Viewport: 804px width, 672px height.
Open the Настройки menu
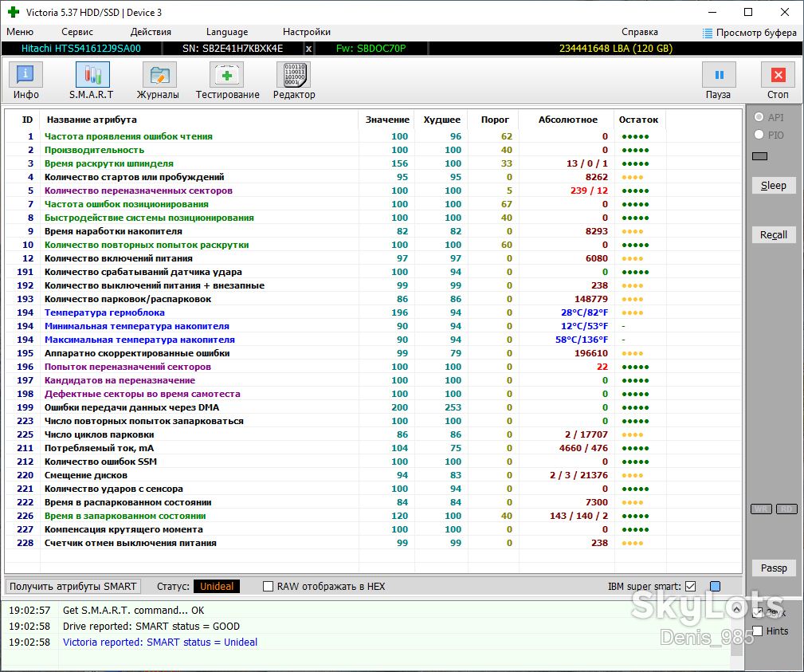pos(307,32)
